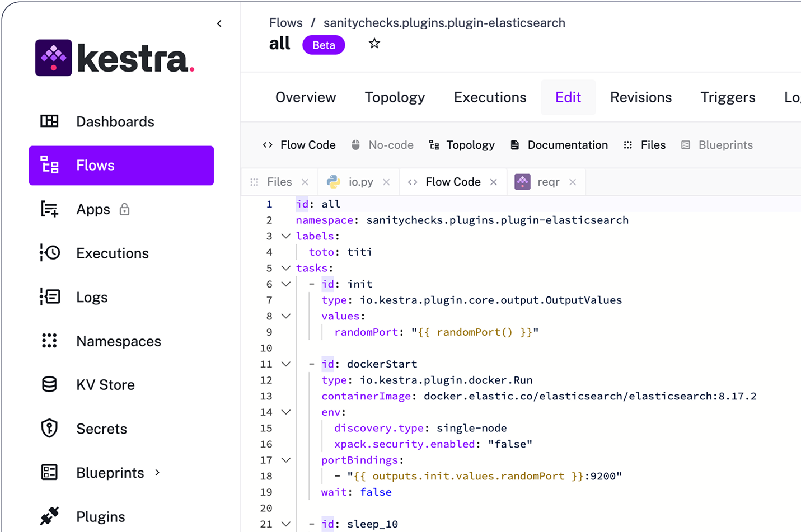This screenshot has width=801, height=532.
Task: Switch to the Executions tab
Action: click(490, 97)
